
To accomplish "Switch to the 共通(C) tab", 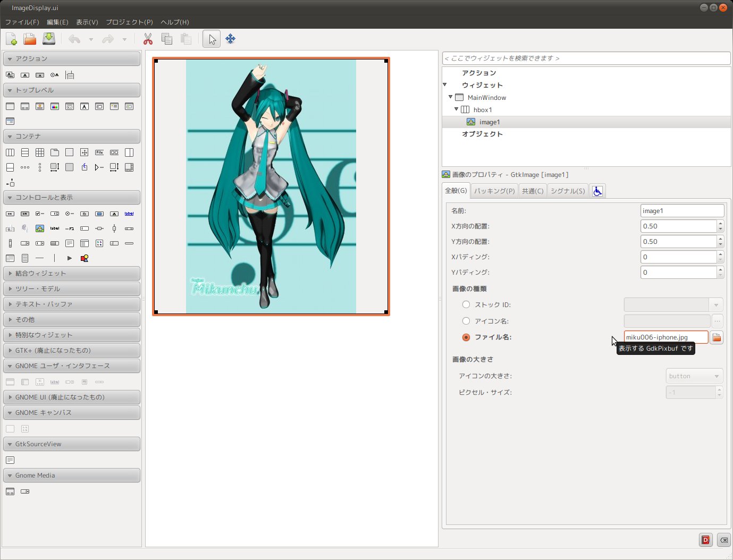I will (533, 191).
